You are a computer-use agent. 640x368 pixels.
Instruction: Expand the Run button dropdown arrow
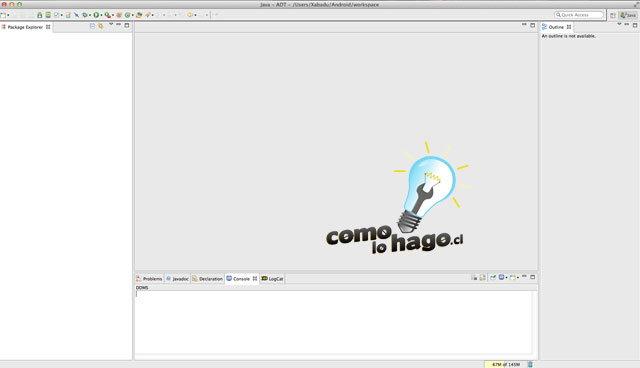101,16
